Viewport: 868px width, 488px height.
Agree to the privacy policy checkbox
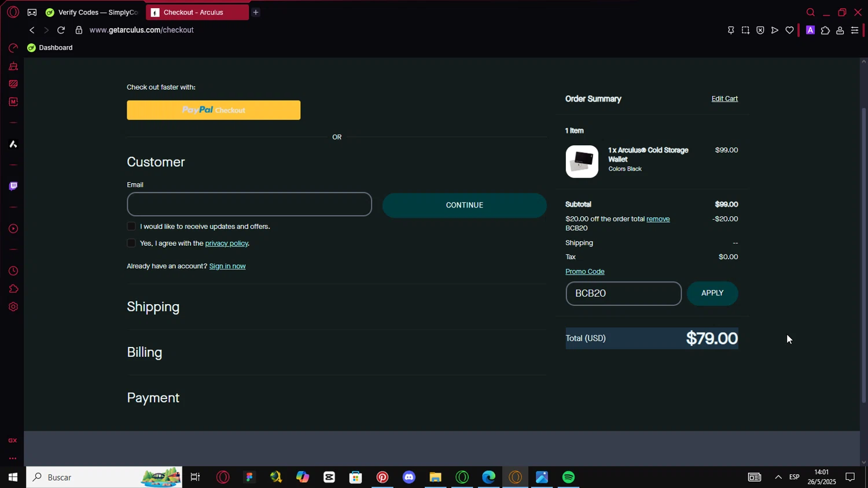point(131,243)
